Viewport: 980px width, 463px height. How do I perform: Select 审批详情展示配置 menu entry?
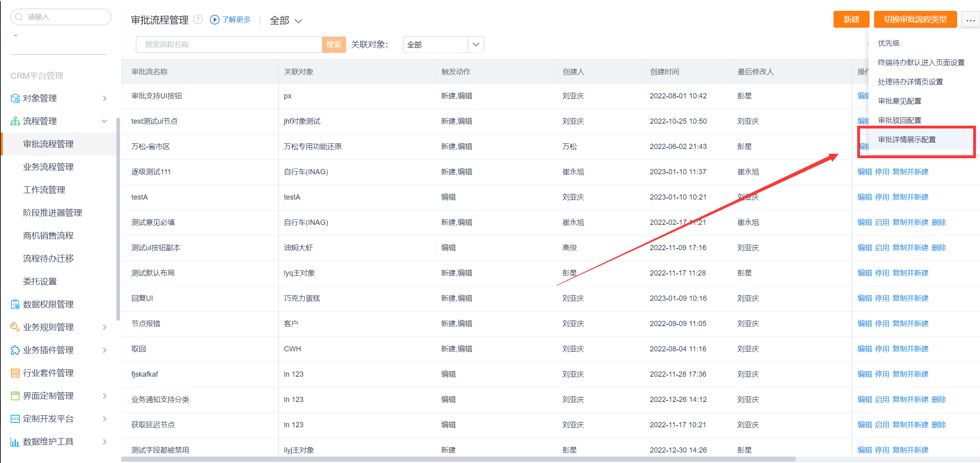click(907, 139)
